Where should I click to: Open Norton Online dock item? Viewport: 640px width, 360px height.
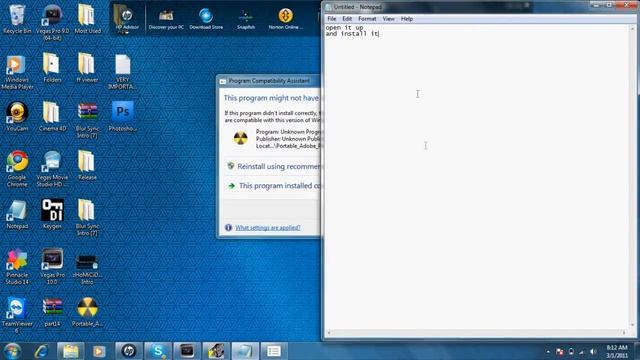coord(285,19)
